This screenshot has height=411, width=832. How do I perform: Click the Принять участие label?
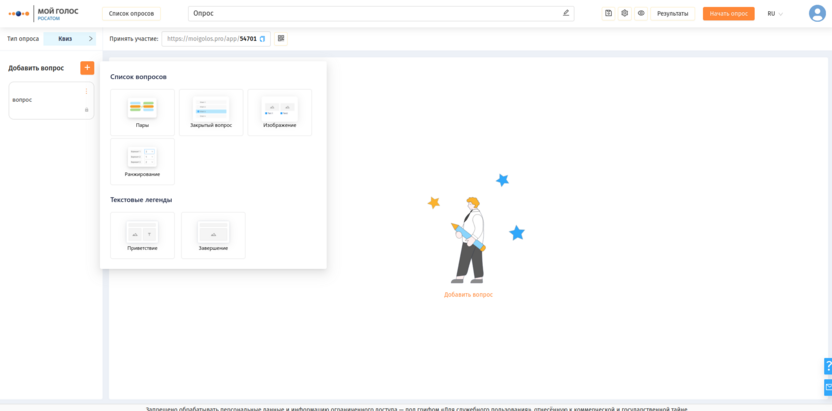coord(134,39)
